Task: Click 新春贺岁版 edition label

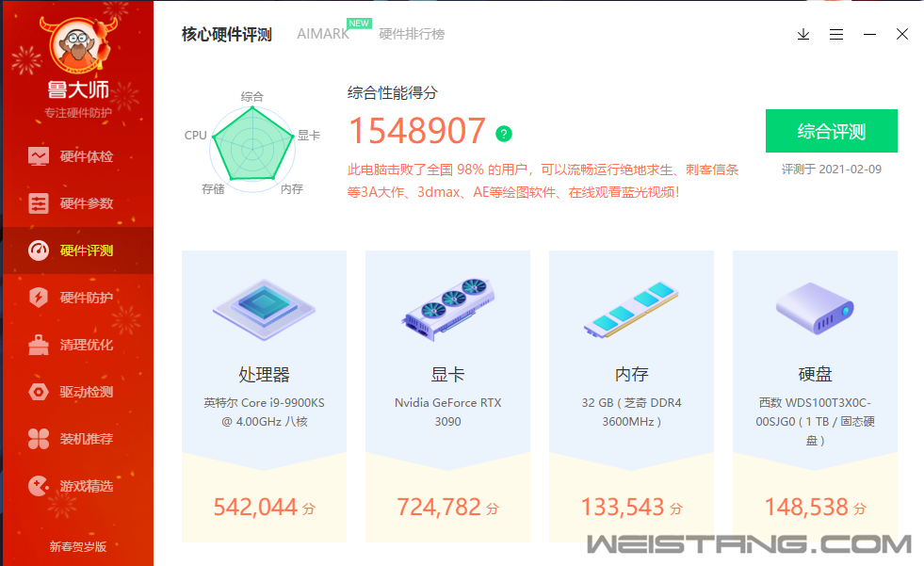Action: [78, 546]
